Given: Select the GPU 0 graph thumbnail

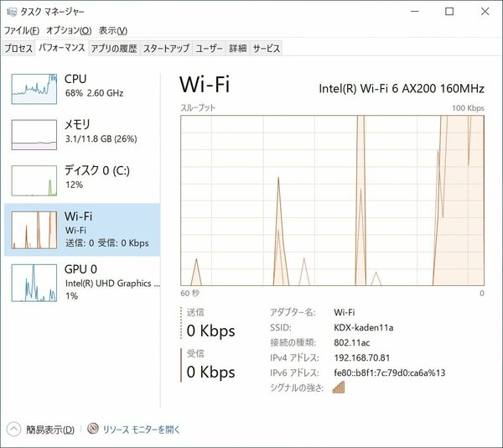Looking at the screenshot, I should coord(34,283).
